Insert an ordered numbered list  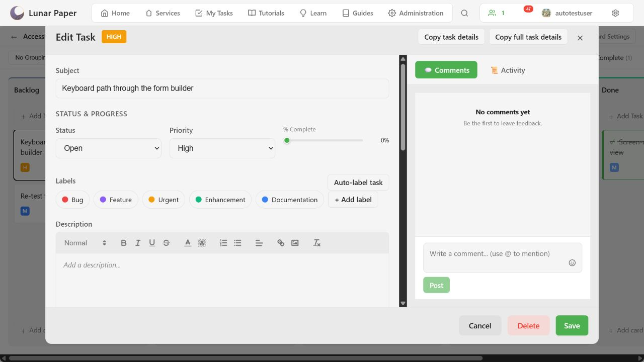[223, 243]
